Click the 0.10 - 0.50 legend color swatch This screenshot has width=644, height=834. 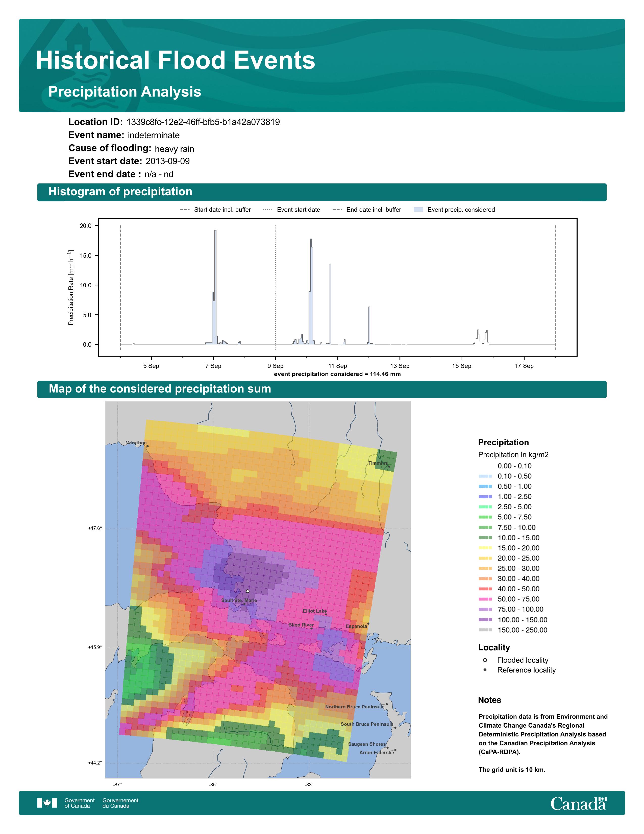point(485,476)
